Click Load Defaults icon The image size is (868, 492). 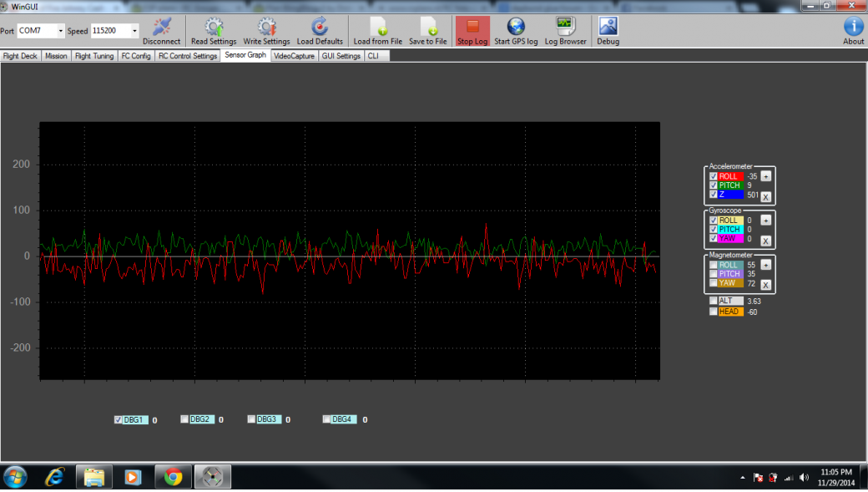pyautogui.click(x=320, y=27)
